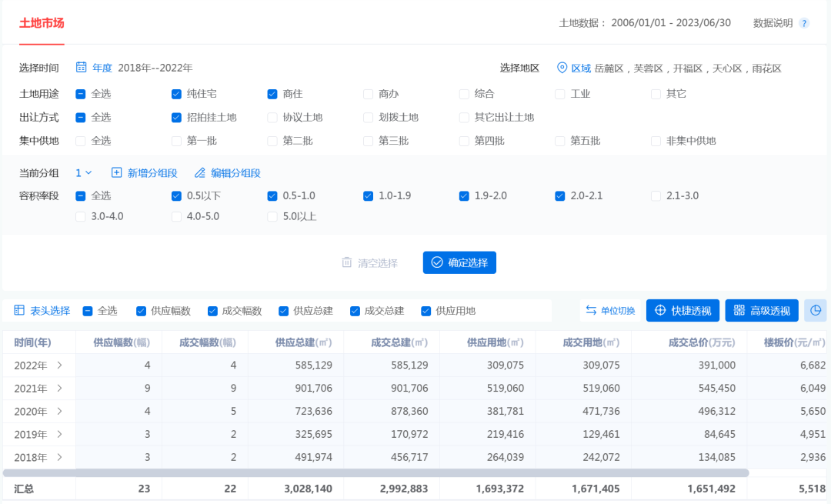Click the 确定选择 confirm button
The height and width of the screenshot is (504, 831).
click(459, 262)
